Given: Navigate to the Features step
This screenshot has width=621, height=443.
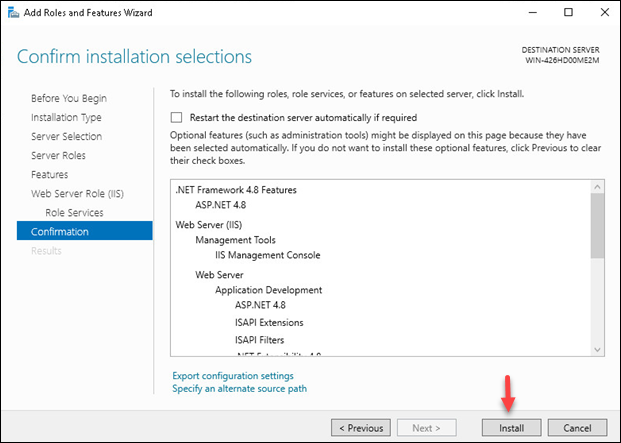Looking at the screenshot, I should pyautogui.click(x=50, y=174).
